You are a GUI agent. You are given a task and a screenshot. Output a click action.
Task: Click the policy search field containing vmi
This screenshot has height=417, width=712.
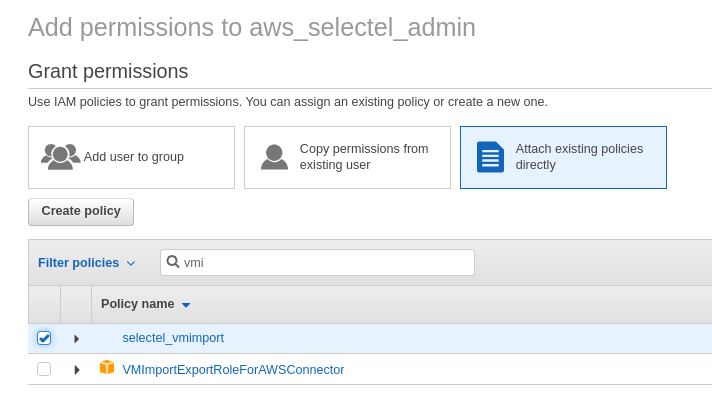point(317,262)
